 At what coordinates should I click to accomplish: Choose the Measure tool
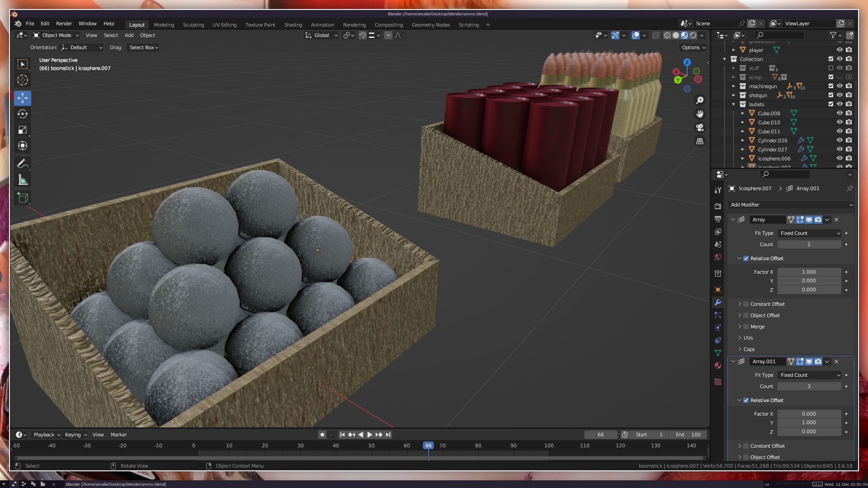click(23, 180)
